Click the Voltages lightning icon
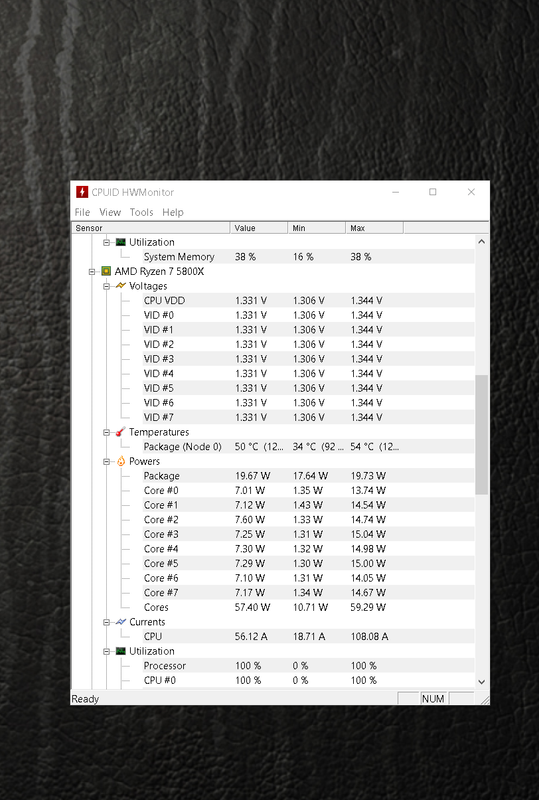 [x=120, y=286]
